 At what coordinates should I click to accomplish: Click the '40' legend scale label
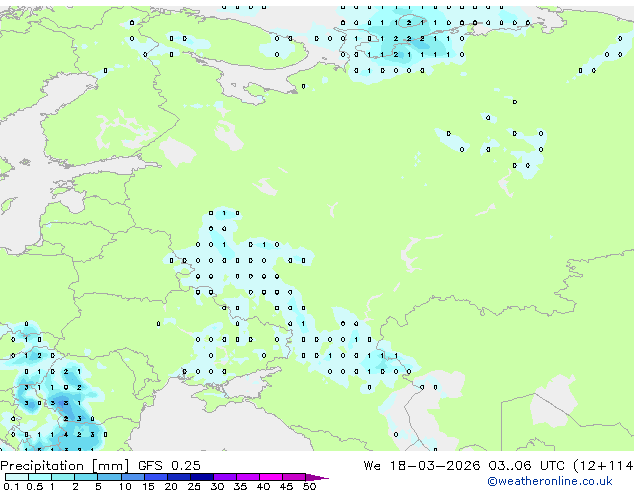(x=263, y=486)
